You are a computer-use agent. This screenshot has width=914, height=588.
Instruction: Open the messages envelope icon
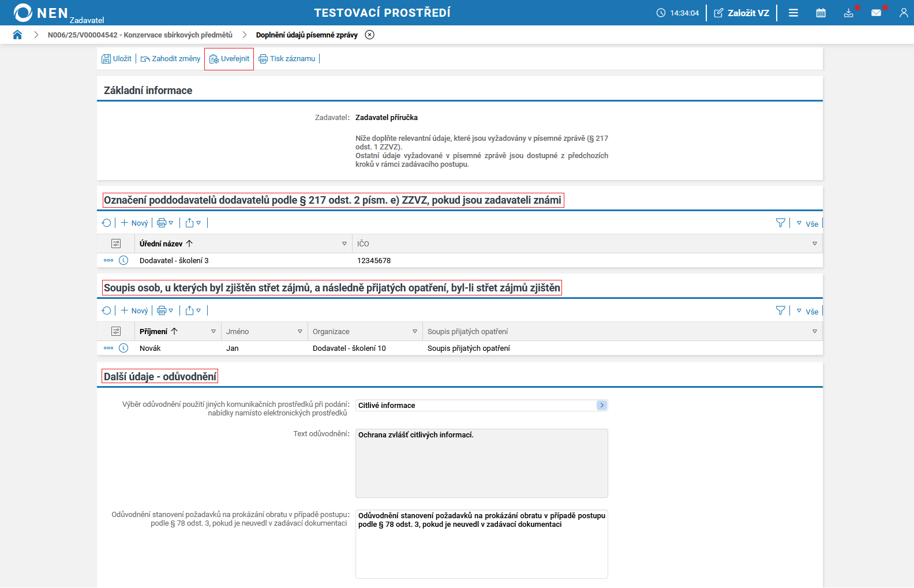(876, 13)
